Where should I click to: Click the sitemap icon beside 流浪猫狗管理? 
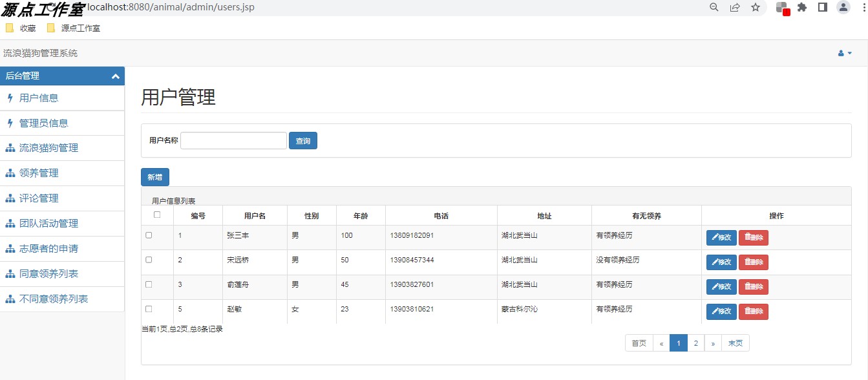coord(10,148)
